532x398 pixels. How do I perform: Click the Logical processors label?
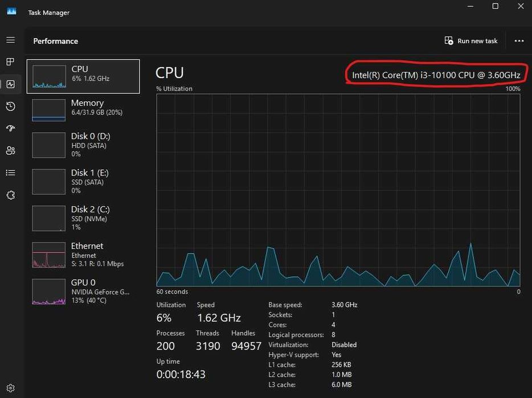pyautogui.click(x=296, y=335)
